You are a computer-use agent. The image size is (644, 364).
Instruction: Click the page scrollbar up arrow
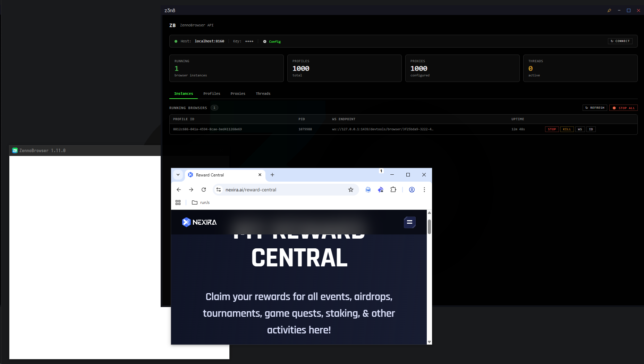[x=429, y=213]
